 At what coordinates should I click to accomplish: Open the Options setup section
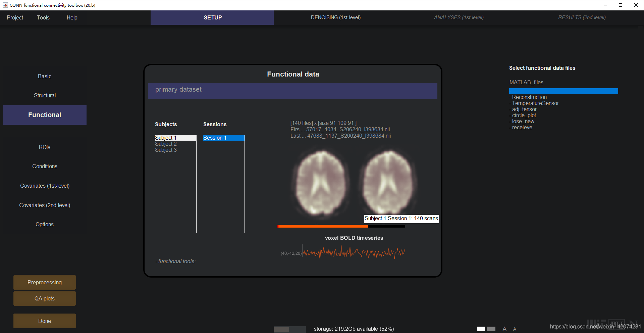click(45, 225)
